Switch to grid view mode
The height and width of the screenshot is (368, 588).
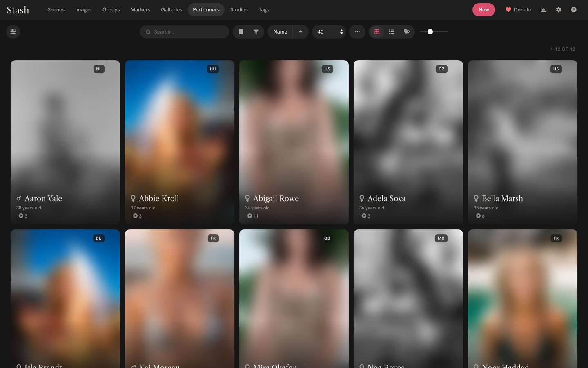377,32
